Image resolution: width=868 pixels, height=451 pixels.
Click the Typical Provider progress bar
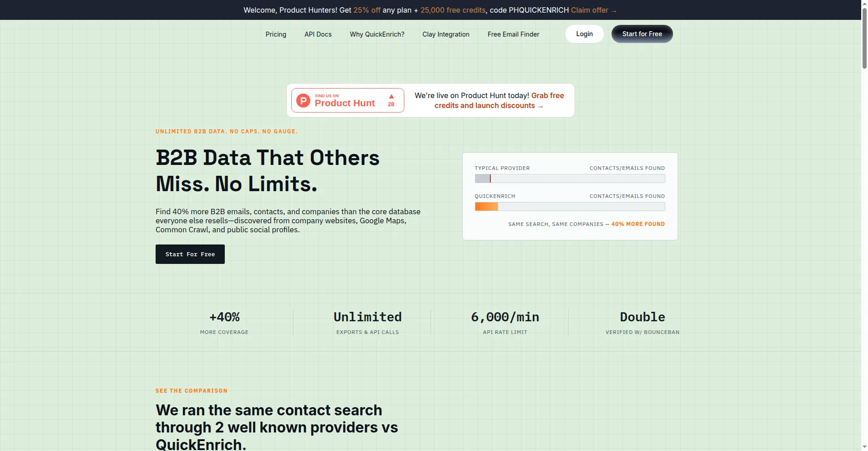[x=570, y=179]
